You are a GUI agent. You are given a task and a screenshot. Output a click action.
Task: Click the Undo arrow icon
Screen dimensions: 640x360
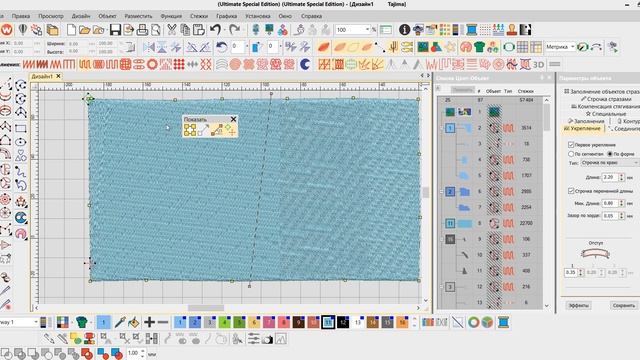216,30
